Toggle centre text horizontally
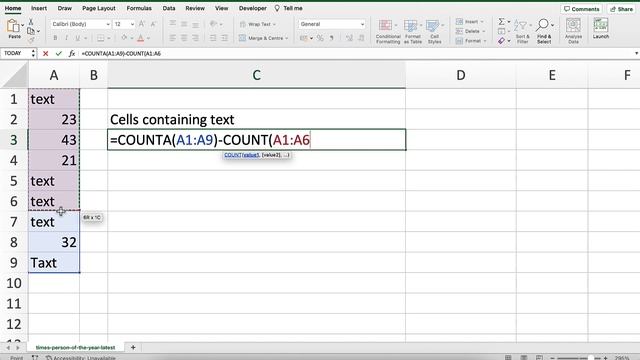 (184, 38)
